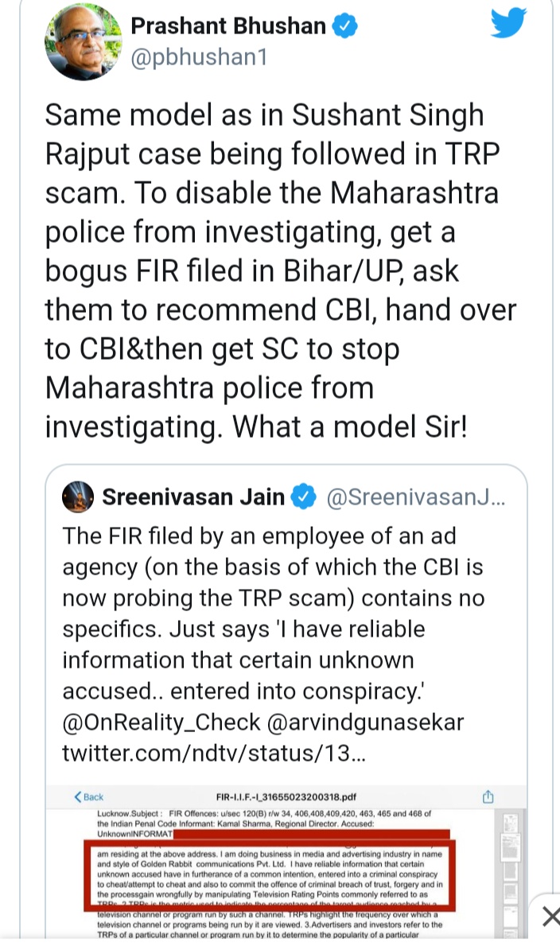Click Prashant Bhushan's verified badge
This screenshot has width=560, height=943.
coord(344,26)
